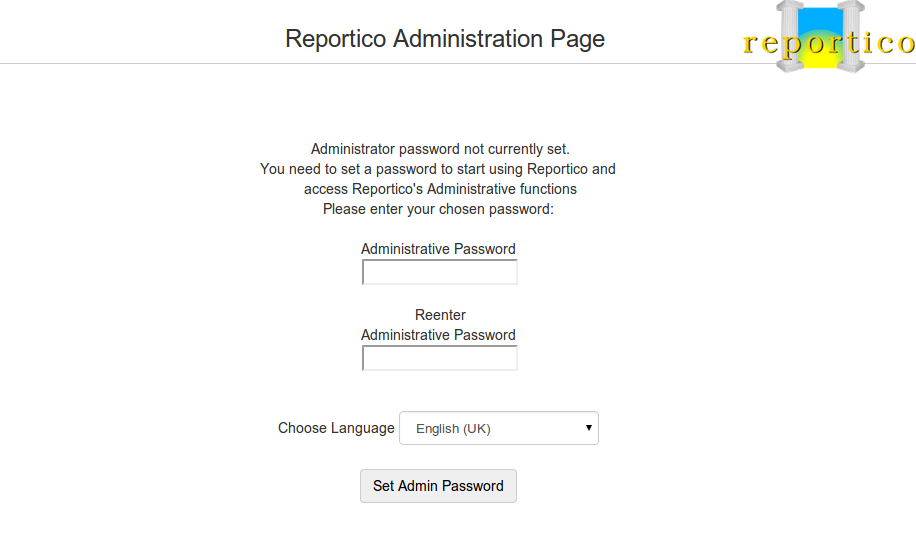The height and width of the screenshot is (540, 916).
Task: Click 'Please enter your chosen password' text
Action: click(x=438, y=209)
